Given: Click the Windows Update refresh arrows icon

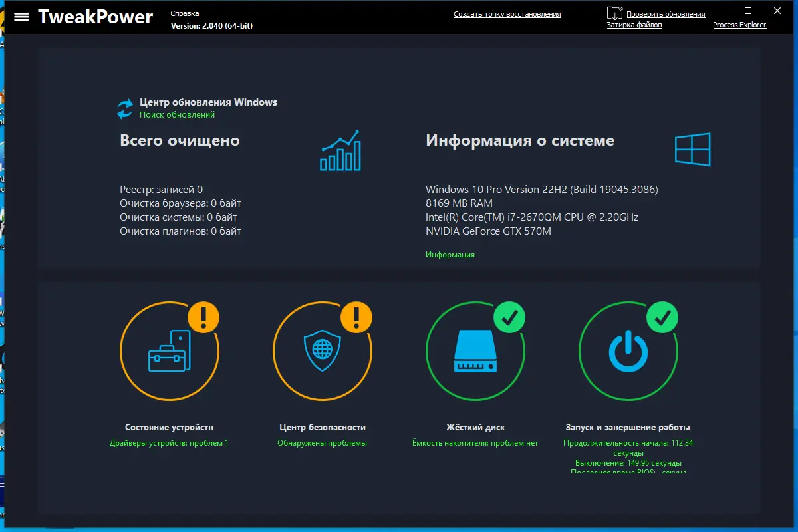Looking at the screenshot, I should click(x=125, y=109).
